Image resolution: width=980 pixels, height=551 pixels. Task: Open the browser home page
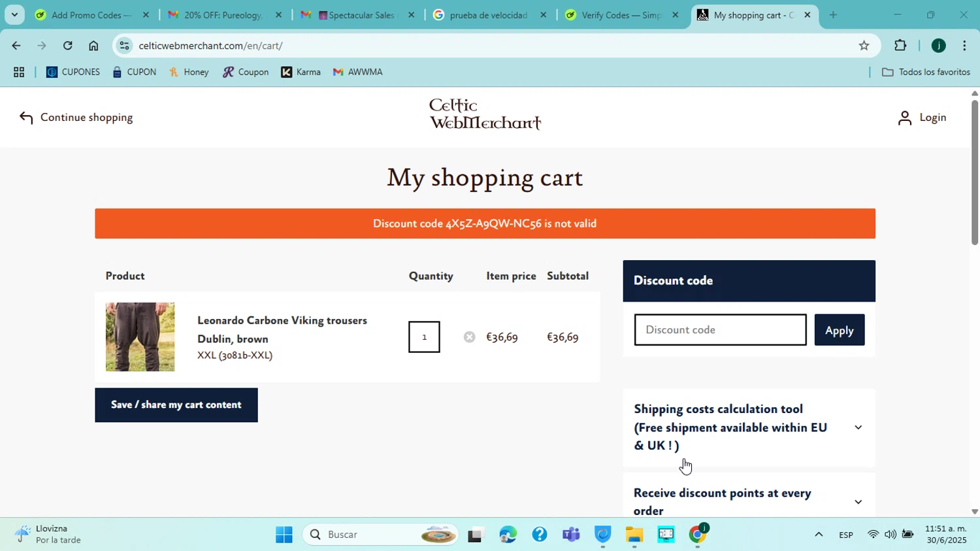[93, 46]
